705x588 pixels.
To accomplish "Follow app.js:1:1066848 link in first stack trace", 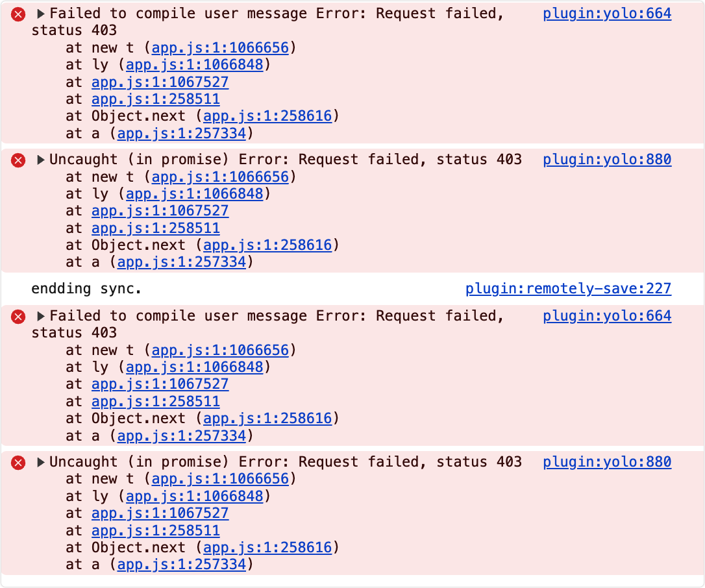I will 195,65.
